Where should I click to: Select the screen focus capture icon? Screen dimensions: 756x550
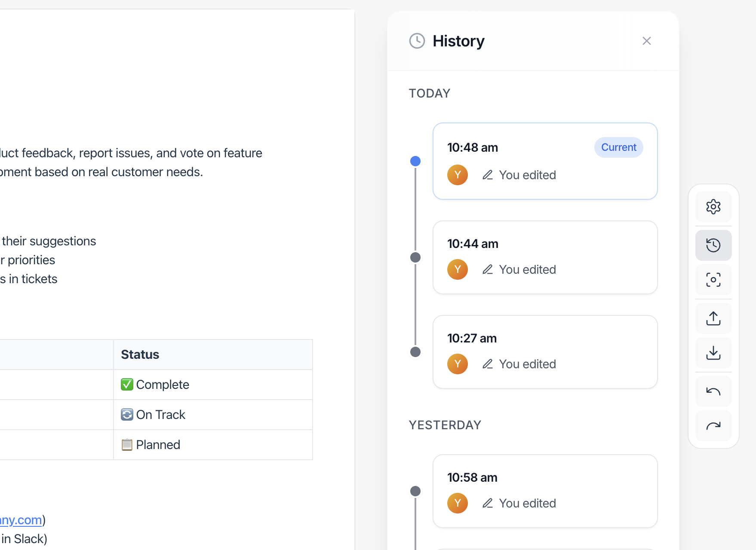[x=713, y=280]
